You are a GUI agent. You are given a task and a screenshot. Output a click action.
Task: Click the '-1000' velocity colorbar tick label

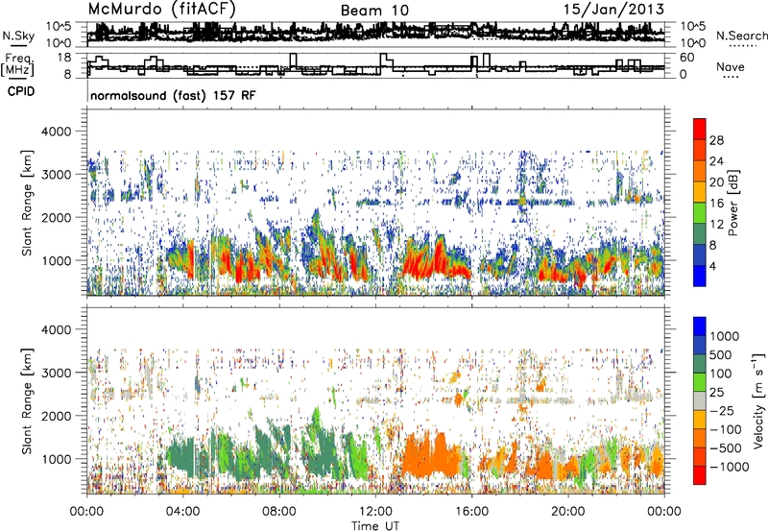coord(729,467)
